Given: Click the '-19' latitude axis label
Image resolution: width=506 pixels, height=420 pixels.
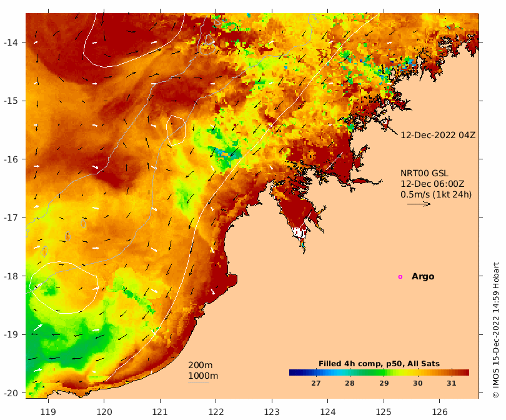Looking at the screenshot, I should pos(11,334).
